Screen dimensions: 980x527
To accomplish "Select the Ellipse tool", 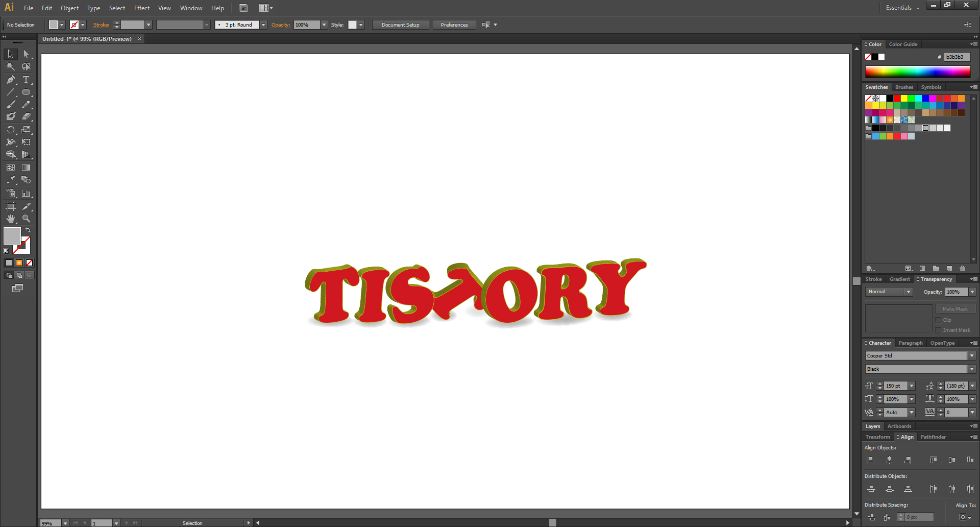I will click(26, 92).
